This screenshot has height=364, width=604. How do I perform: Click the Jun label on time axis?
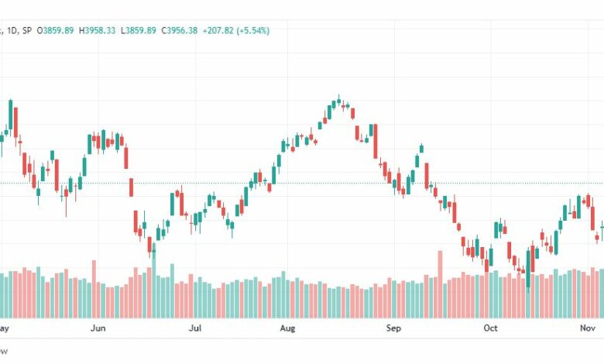tap(98, 328)
